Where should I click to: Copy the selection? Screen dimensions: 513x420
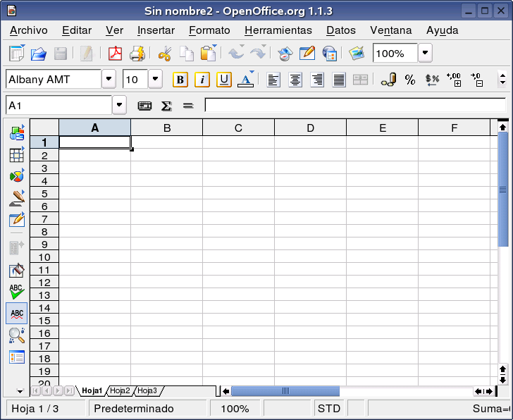pyautogui.click(x=187, y=54)
